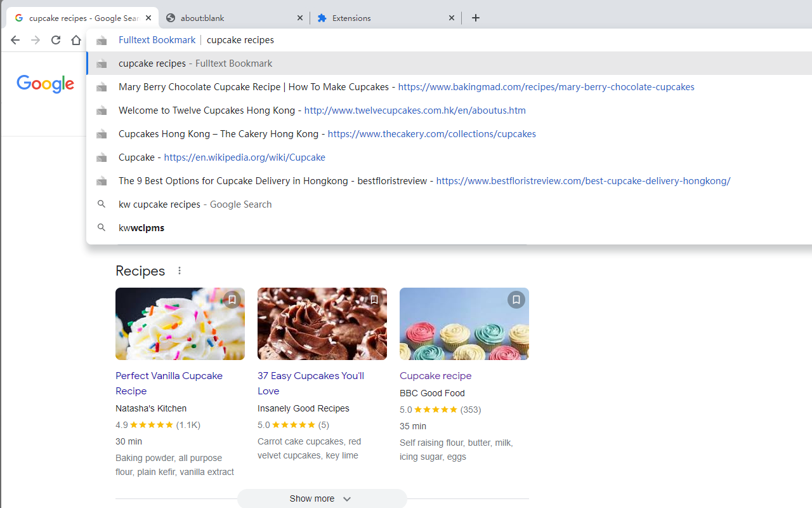Image resolution: width=812 pixels, height=508 pixels.
Task: Click the Natasha's Kitchen source text
Action: pos(151,408)
